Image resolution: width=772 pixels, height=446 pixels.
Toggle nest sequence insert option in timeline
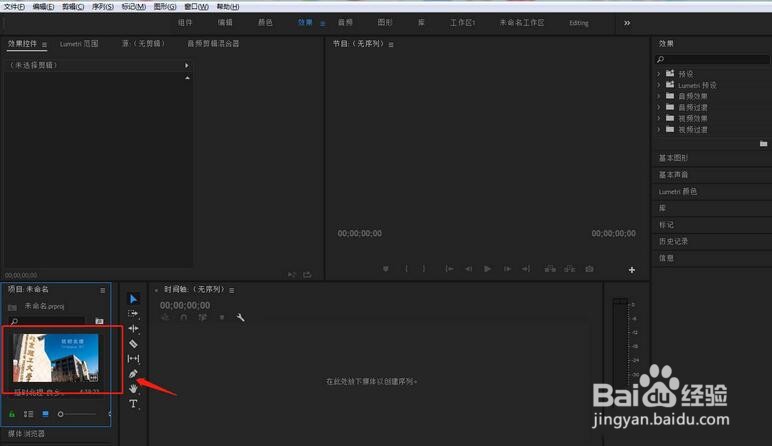point(165,318)
